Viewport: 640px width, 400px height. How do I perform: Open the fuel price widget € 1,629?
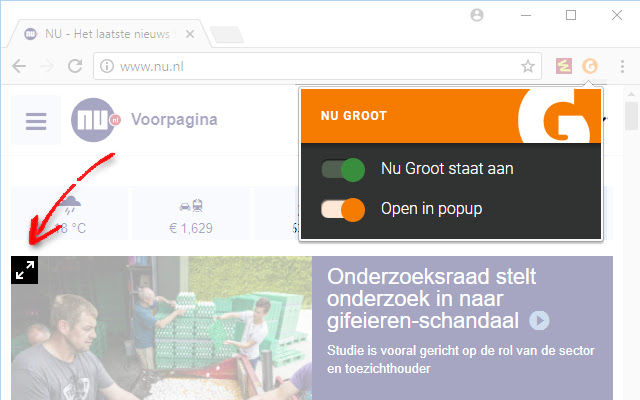pyautogui.click(x=191, y=213)
